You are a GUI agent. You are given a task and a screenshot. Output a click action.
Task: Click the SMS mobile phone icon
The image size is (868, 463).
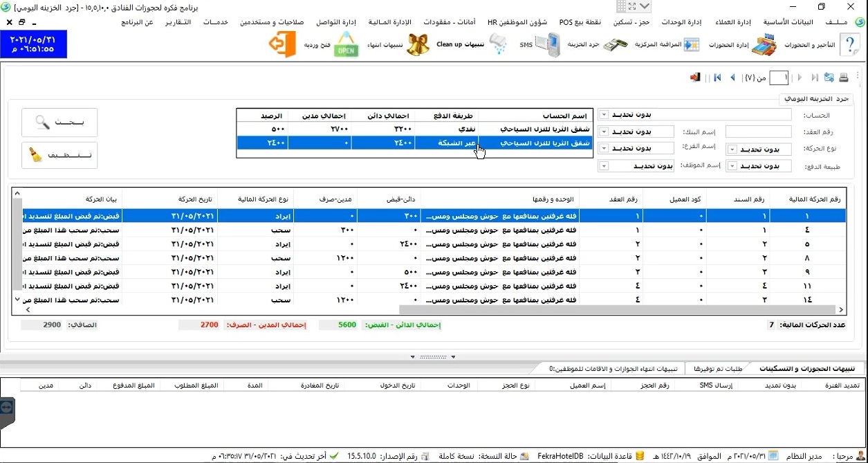548,45
